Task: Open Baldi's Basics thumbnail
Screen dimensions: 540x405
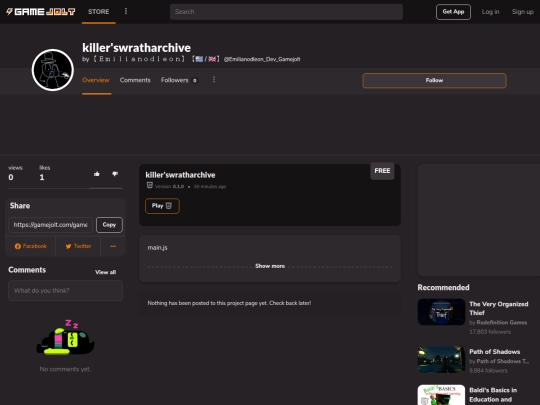Action: (441, 395)
